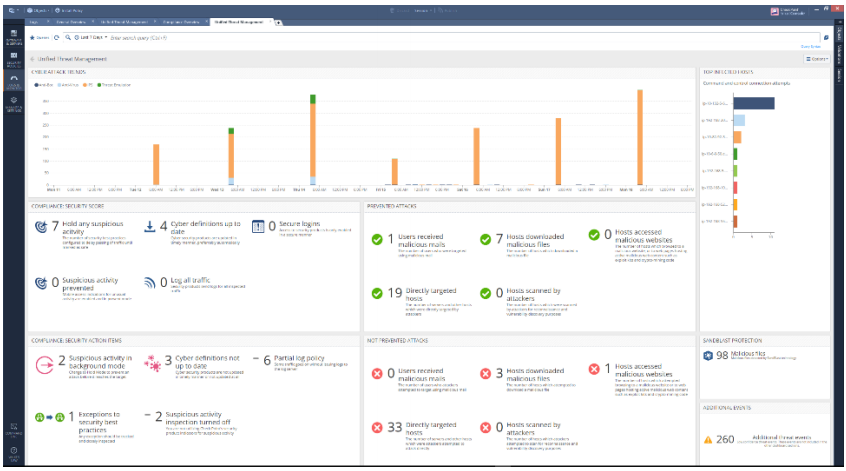Click the icon right of search field
The height and width of the screenshot is (471, 846).
(x=825, y=38)
